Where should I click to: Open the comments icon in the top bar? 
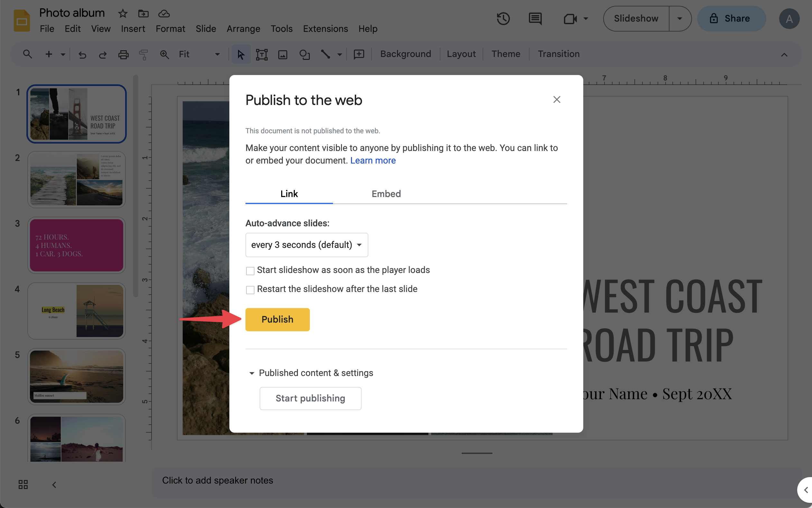click(534, 18)
